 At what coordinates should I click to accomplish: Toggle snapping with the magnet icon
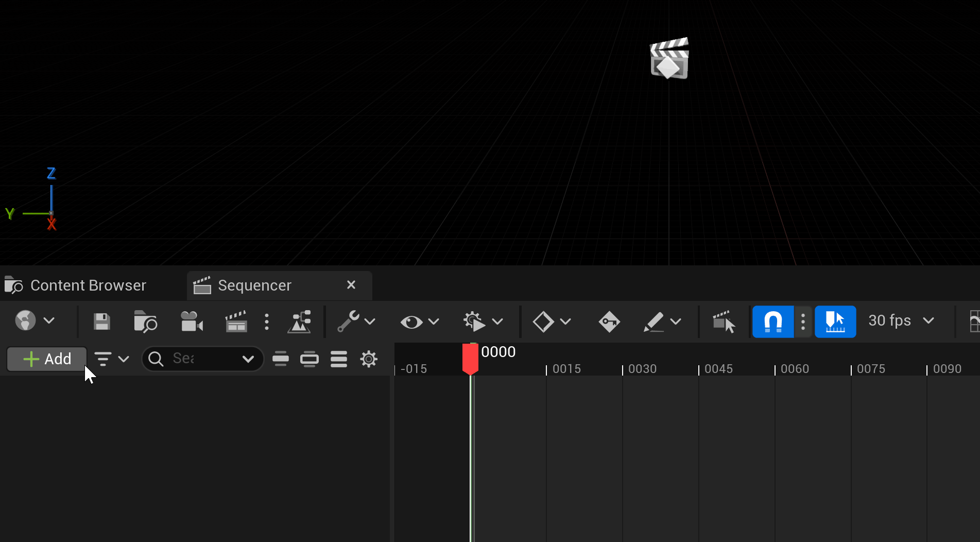(x=773, y=321)
